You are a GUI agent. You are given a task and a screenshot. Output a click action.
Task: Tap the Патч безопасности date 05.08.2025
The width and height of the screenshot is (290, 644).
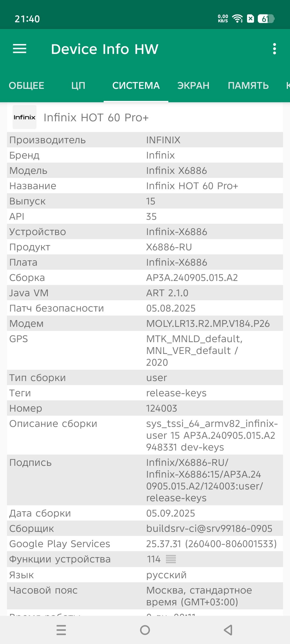171,308
